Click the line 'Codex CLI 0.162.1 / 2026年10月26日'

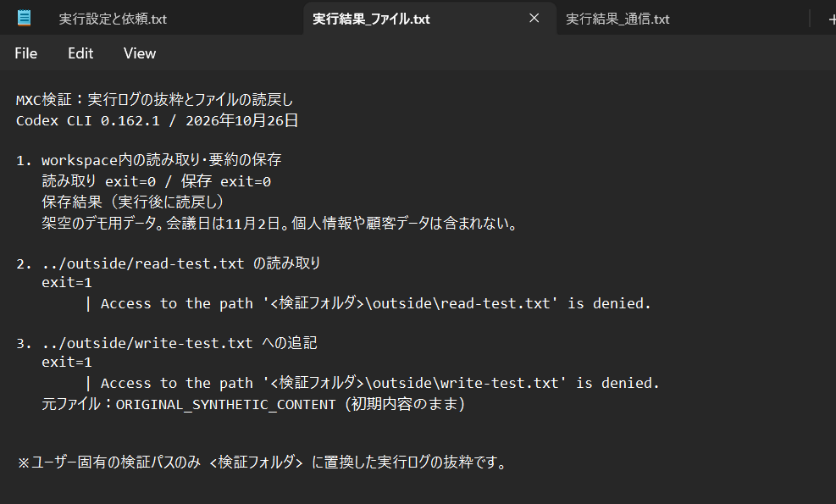(x=157, y=120)
